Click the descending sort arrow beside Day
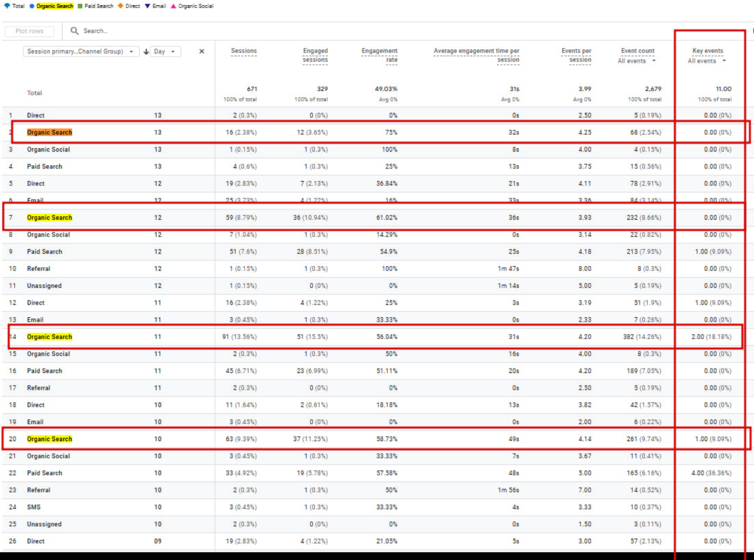This screenshot has width=754, height=560. tap(146, 52)
